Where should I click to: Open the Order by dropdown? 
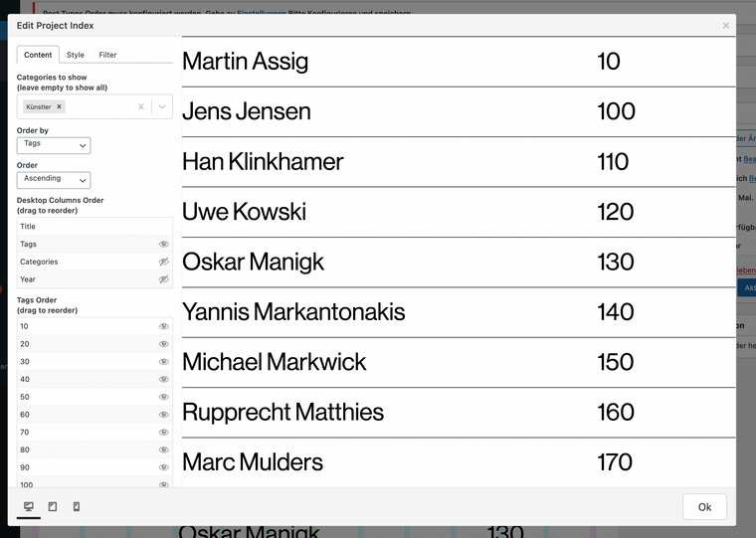(x=54, y=144)
